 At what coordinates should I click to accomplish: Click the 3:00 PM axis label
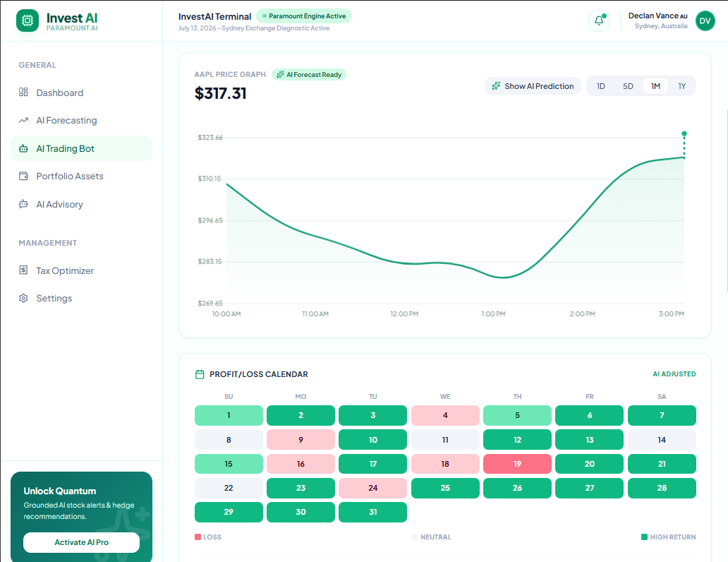[672, 314]
